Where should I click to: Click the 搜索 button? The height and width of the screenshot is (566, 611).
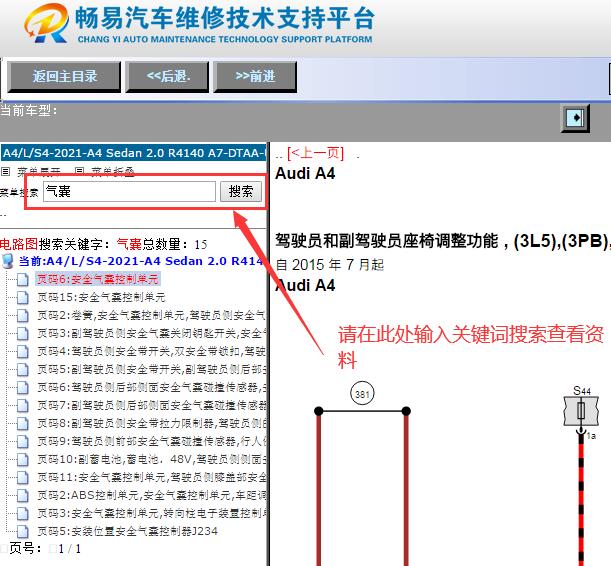coord(241,191)
